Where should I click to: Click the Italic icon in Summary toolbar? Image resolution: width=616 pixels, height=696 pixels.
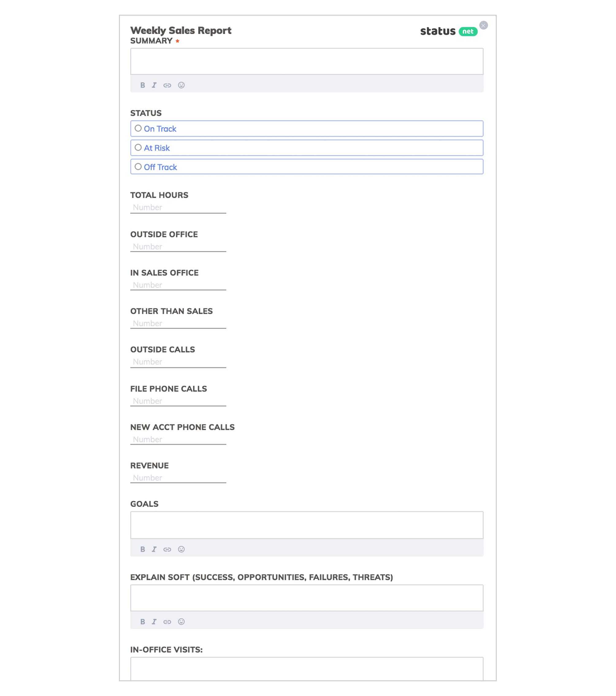click(x=155, y=84)
